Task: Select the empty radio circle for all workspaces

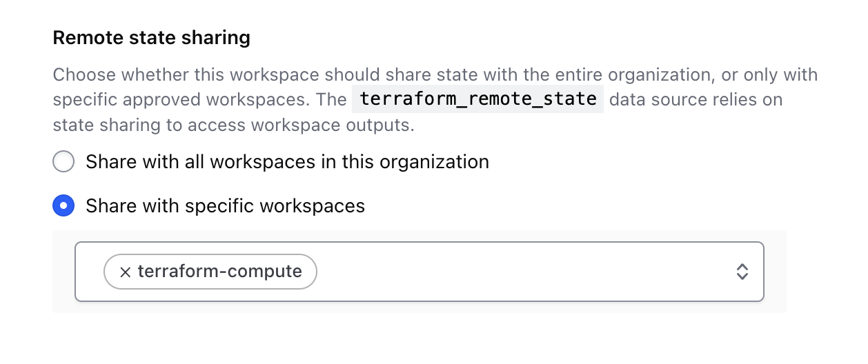Action: click(x=63, y=162)
